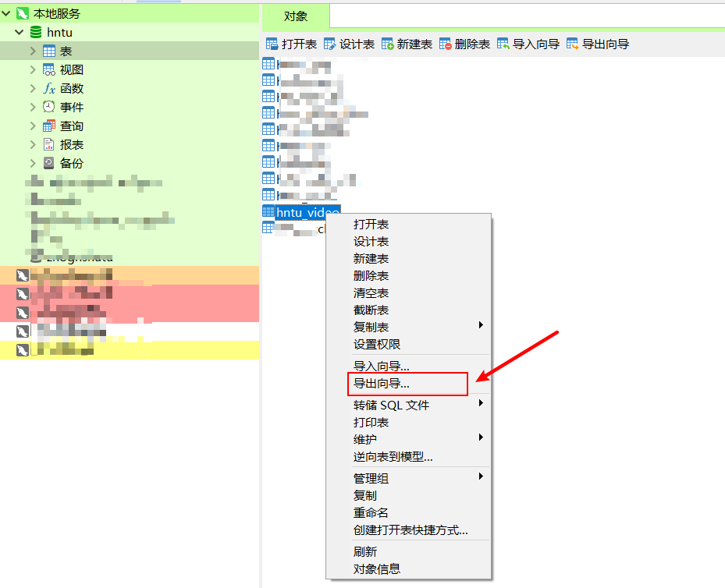Collapse the hntu database node

[x=19, y=32]
